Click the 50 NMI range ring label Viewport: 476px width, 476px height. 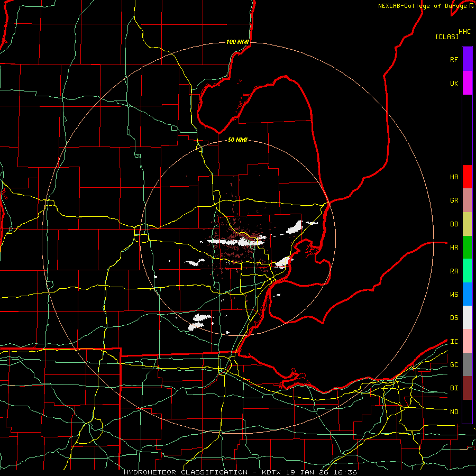point(237,140)
